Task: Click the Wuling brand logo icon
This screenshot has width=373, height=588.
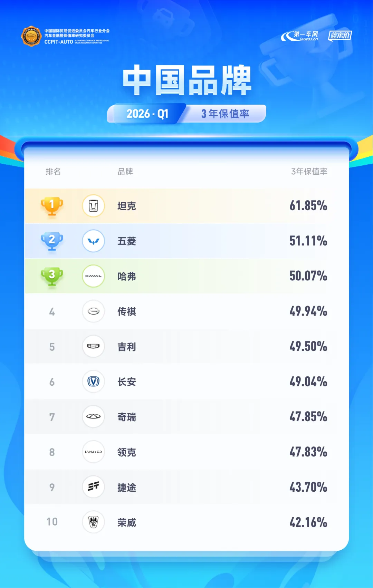Action: tap(93, 241)
